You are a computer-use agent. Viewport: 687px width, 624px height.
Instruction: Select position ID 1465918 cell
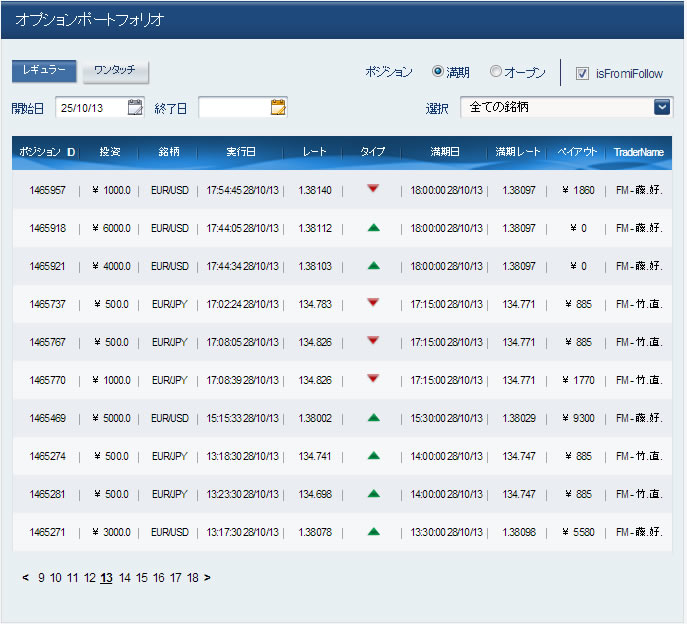[x=47, y=228]
